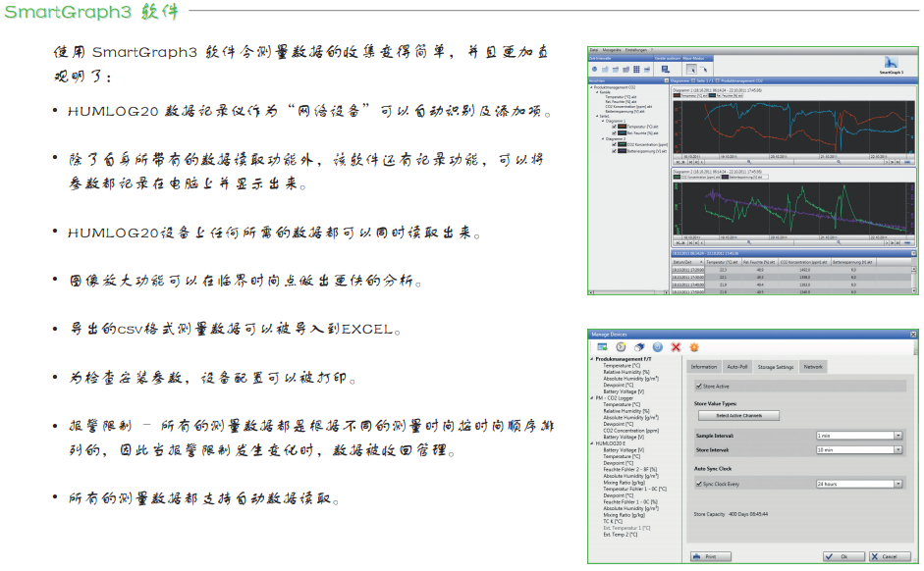Screen dimensions: 924x571
Task: Open the Messgeräte menu
Action: point(612,50)
